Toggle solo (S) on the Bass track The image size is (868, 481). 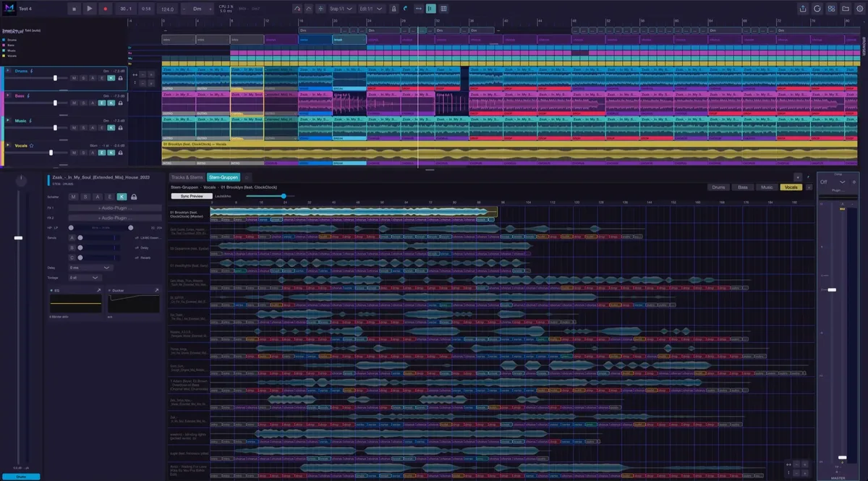pyautogui.click(x=83, y=103)
